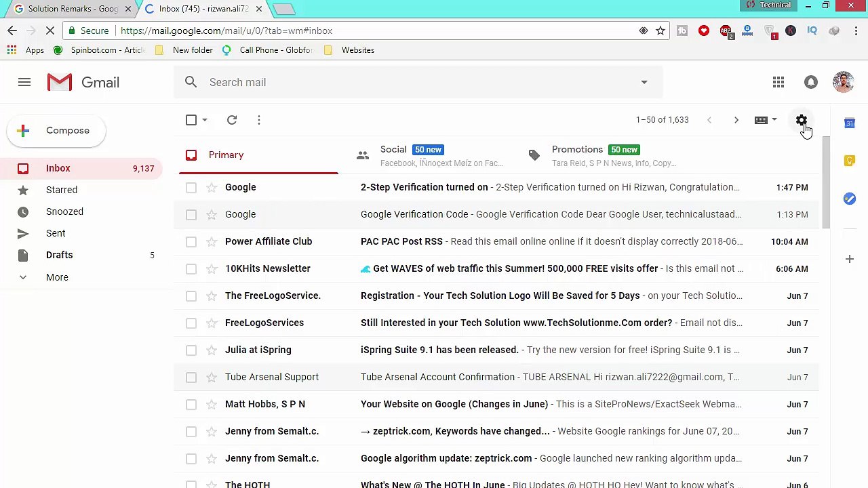
Task: Click the IQ extension icon
Action: [812, 30]
